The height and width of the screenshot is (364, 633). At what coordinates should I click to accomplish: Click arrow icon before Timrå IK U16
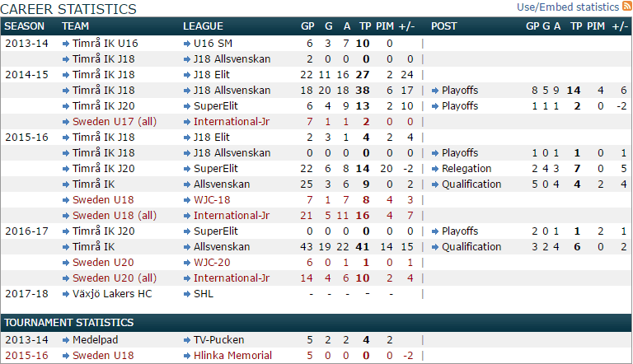click(66, 43)
